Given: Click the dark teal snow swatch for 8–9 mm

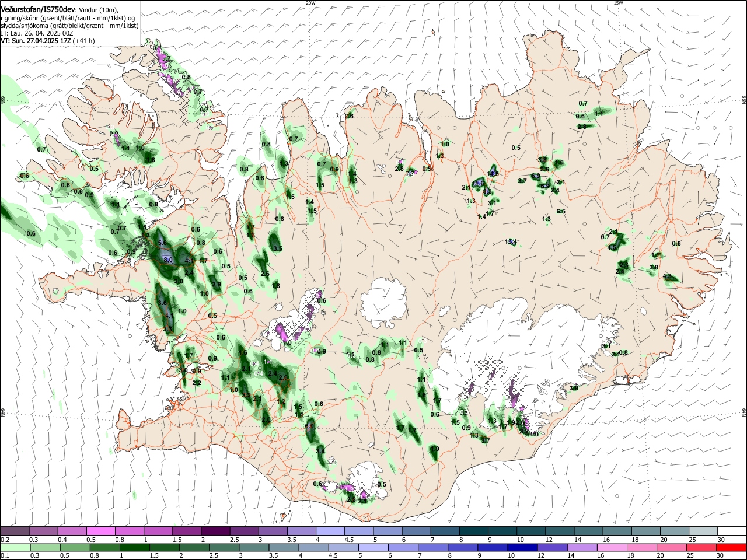Looking at the screenshot, I should (474, 531).
